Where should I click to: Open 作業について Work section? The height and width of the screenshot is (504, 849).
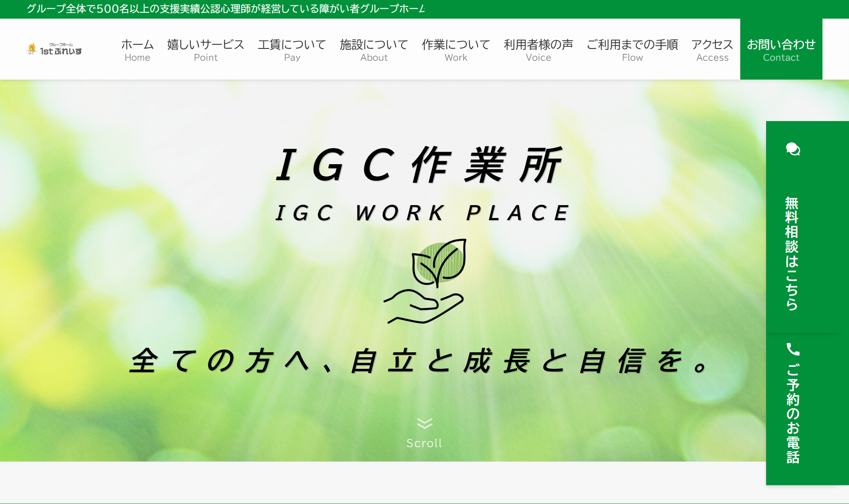(456, 50)
